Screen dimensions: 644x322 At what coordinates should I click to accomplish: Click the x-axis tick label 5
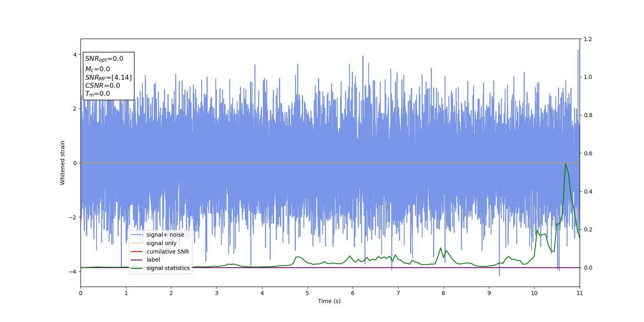click(308, 293)
